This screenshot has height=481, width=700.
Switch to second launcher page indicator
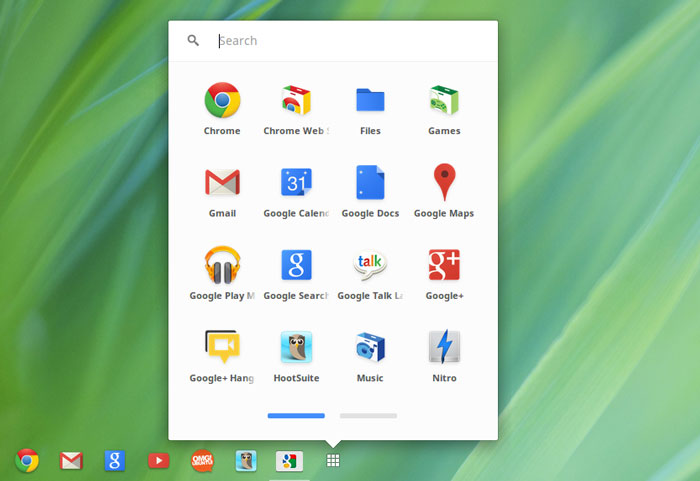pos(368,415)
